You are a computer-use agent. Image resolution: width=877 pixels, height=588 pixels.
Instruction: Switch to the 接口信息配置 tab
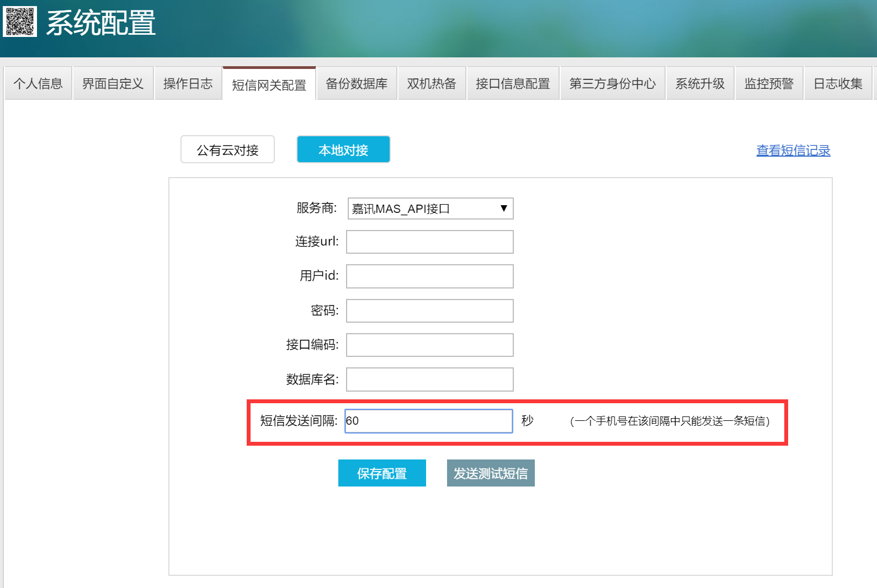click(513, 83)
